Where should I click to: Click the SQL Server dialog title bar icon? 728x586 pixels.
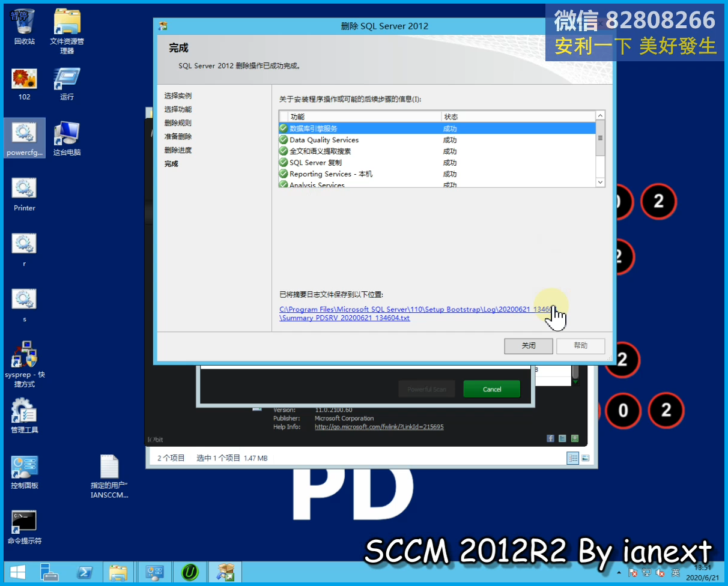coord(163,26)
